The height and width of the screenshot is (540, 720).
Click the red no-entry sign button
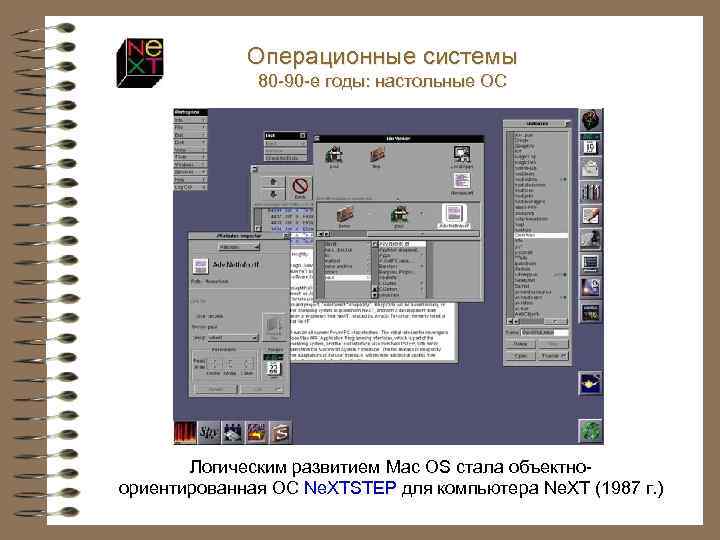tap(300, 187)
